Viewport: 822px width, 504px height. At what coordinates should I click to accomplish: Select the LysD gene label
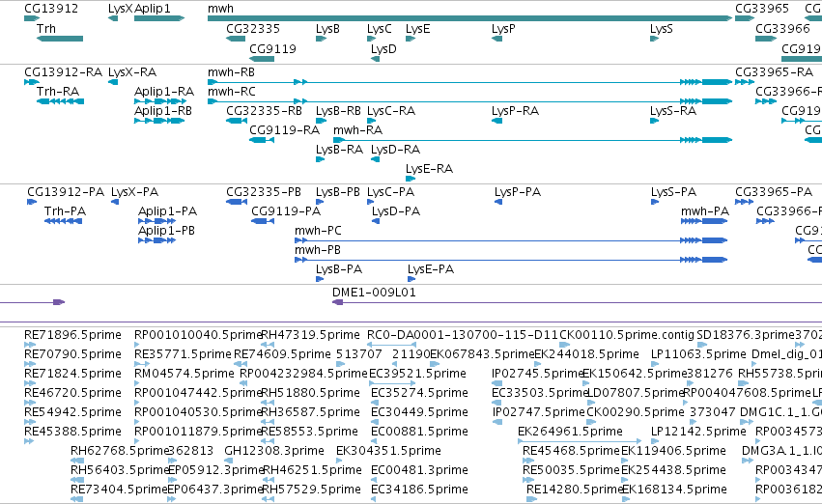tap(383, 48)
